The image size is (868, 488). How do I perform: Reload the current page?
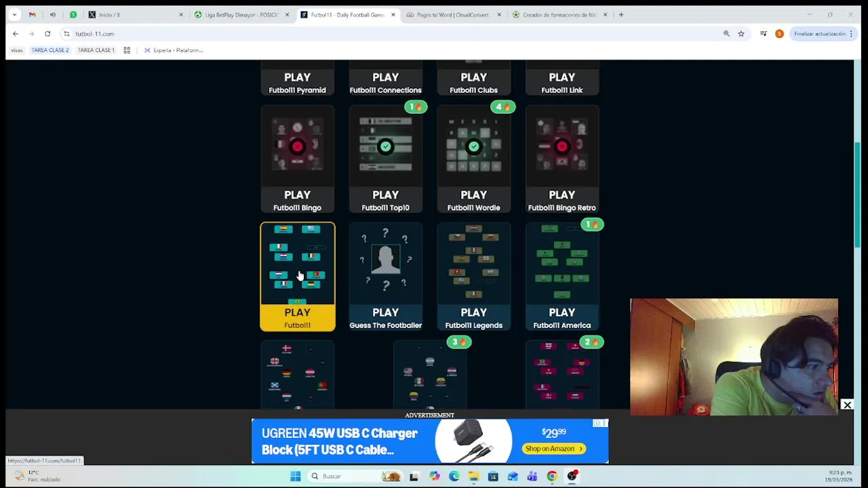47,33
